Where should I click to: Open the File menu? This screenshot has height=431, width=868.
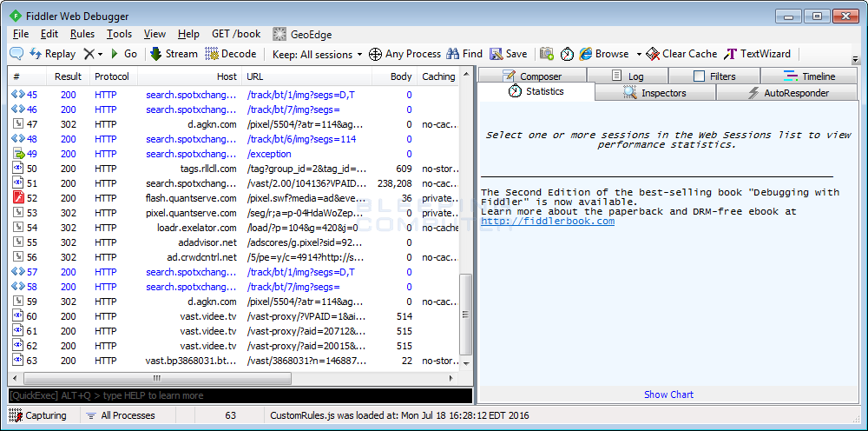pyautogui.click(x=21, y=34)
